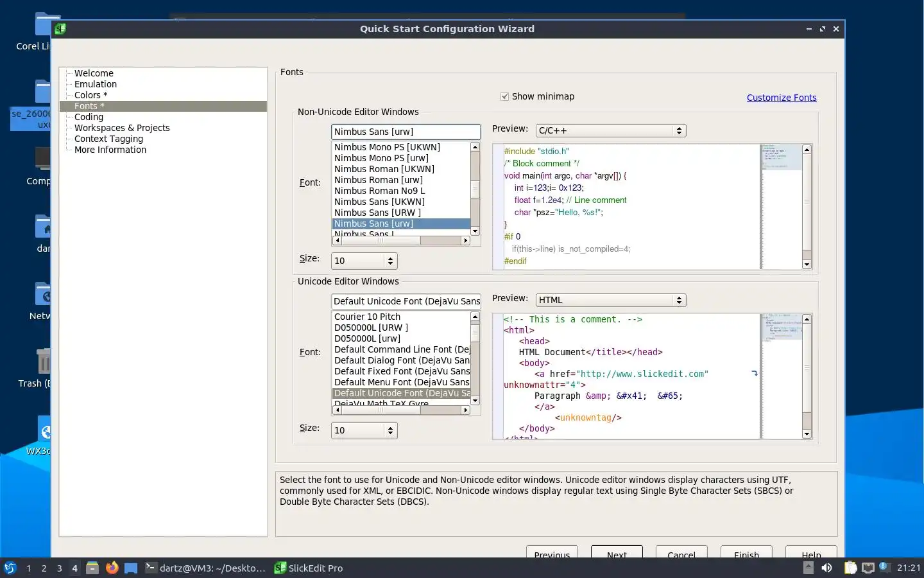Click the Finish wizard button

pos(746,552)
